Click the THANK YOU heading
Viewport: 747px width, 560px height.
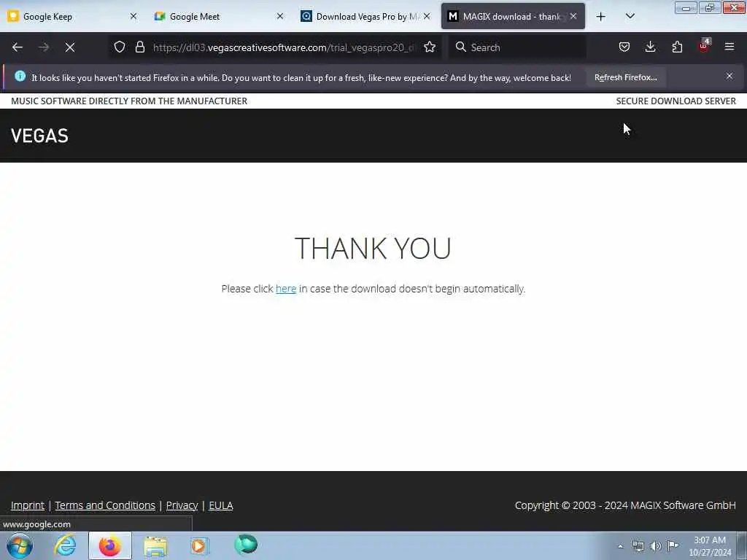click(373, 248)
